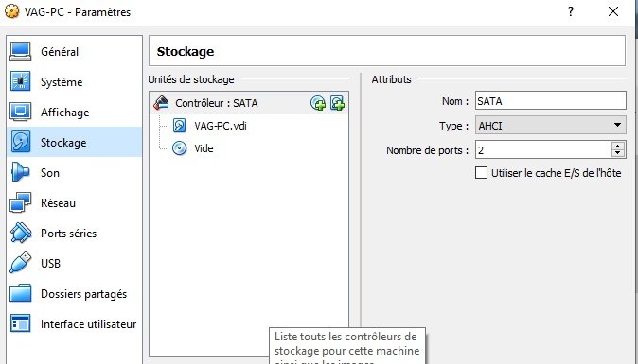The image size is (638, 364).
Task: Open the Type AHCI dropdown
Action: click(x=551, y=126)
